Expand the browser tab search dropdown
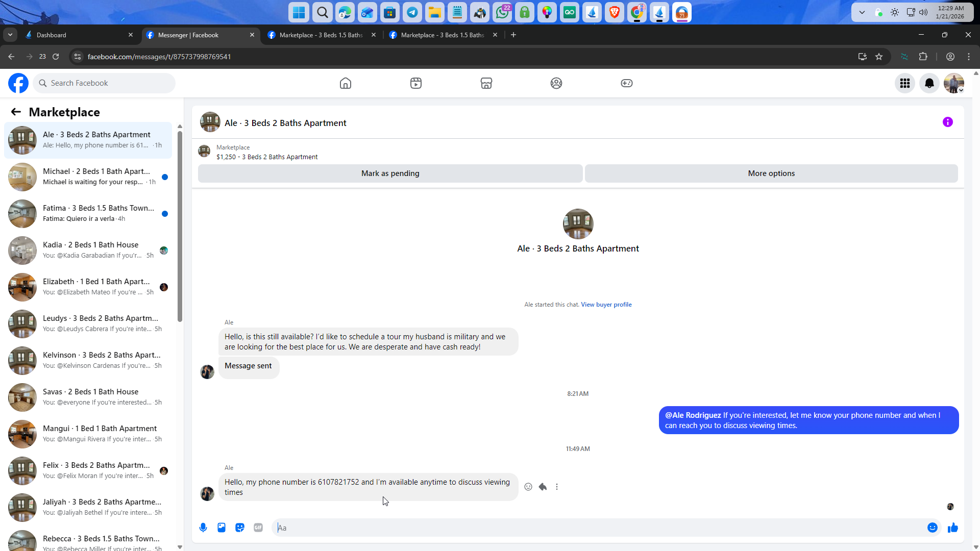Viewport: 980px width, 551px height. pos(10,35)
